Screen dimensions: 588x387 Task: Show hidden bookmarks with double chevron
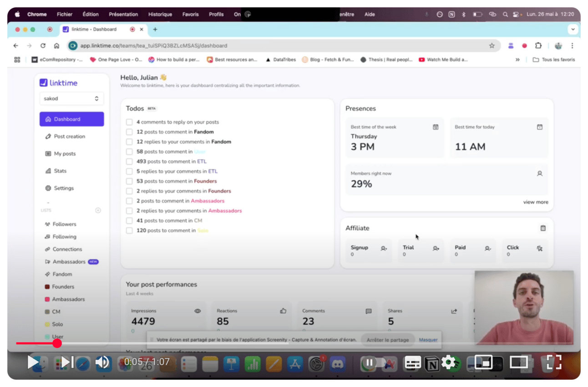(x=517, y=60)
